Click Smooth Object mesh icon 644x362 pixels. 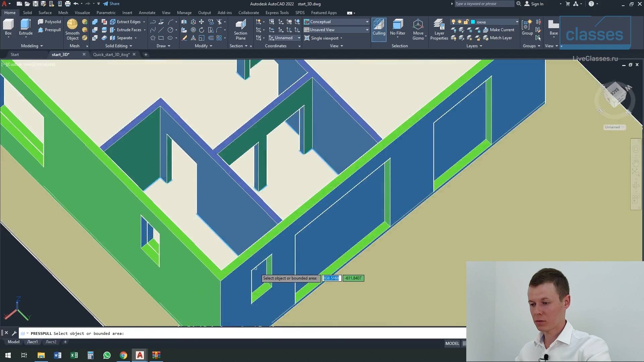[72, 29]
